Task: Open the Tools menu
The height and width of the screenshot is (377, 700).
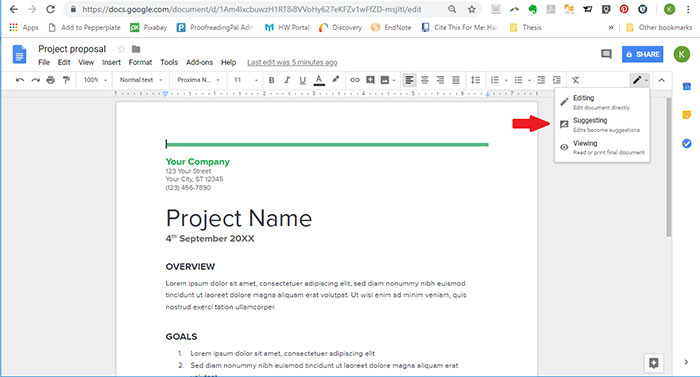Action: pyautogui.click(x=169, y=63)
